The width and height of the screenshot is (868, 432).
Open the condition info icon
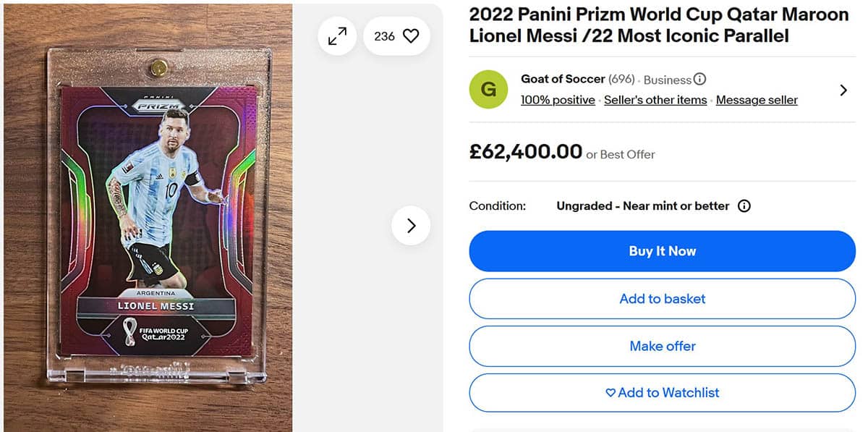coord(744,206)
